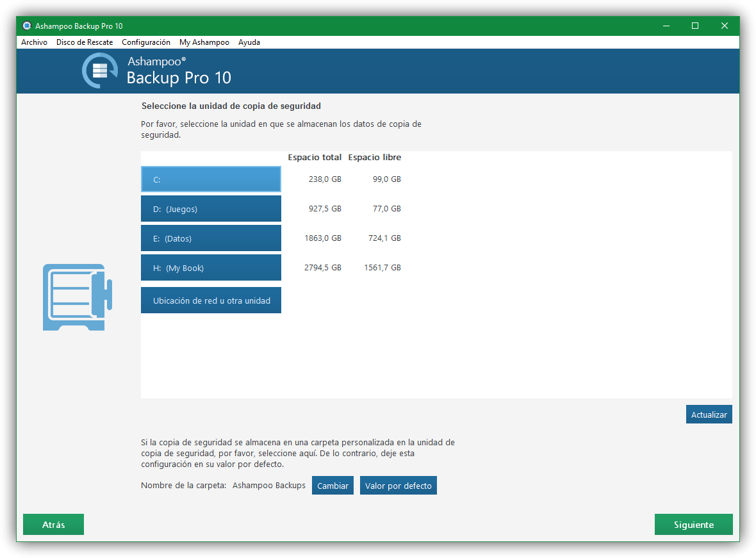Open the Ayuda menu
The height and width of the screenshot is (558, 756).
pyautogui.click(x=249, y=42)
